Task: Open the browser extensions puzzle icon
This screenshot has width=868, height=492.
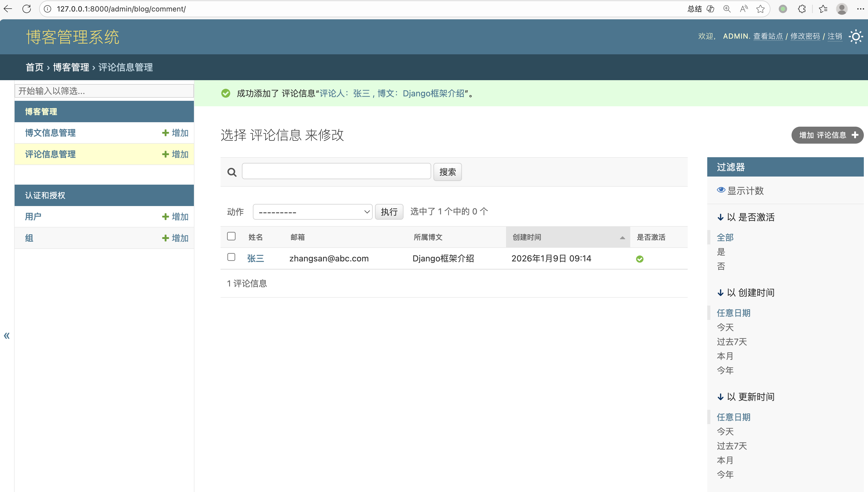Action: point(802,9)
